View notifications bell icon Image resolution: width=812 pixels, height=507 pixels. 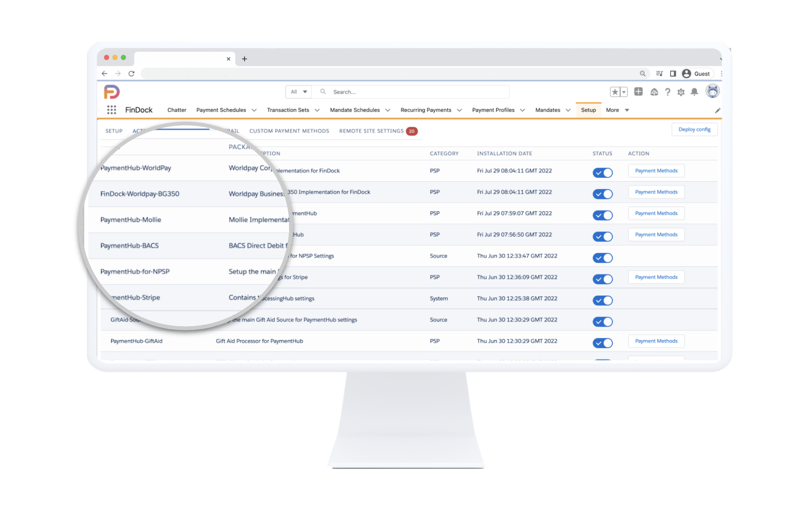click(x=694, y=92)
